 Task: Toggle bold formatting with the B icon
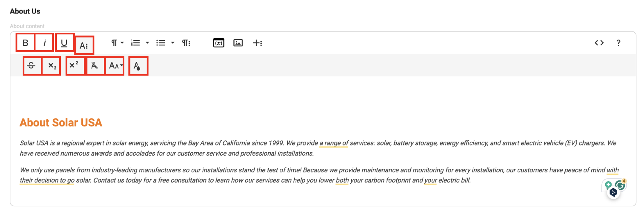25,43
